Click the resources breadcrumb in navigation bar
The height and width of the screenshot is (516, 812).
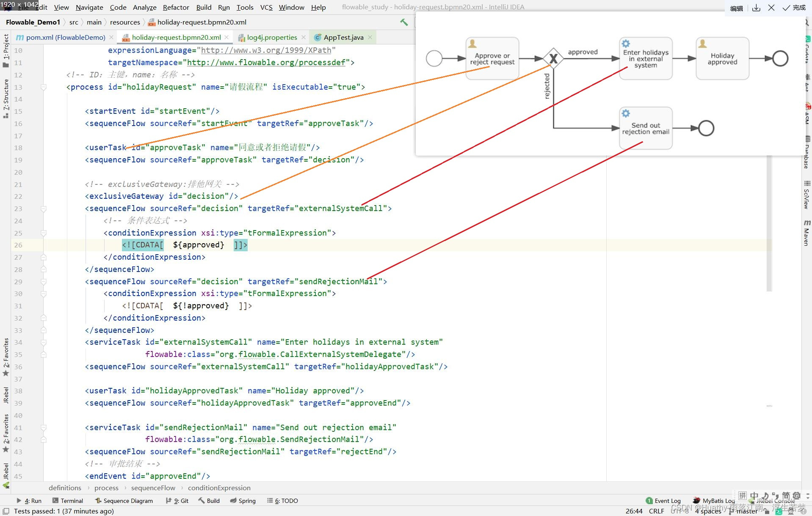(x=125, y=22)
